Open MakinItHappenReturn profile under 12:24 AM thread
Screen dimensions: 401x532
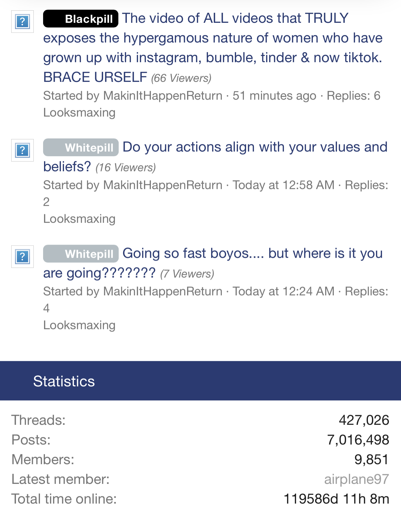(x=163, y=291)
